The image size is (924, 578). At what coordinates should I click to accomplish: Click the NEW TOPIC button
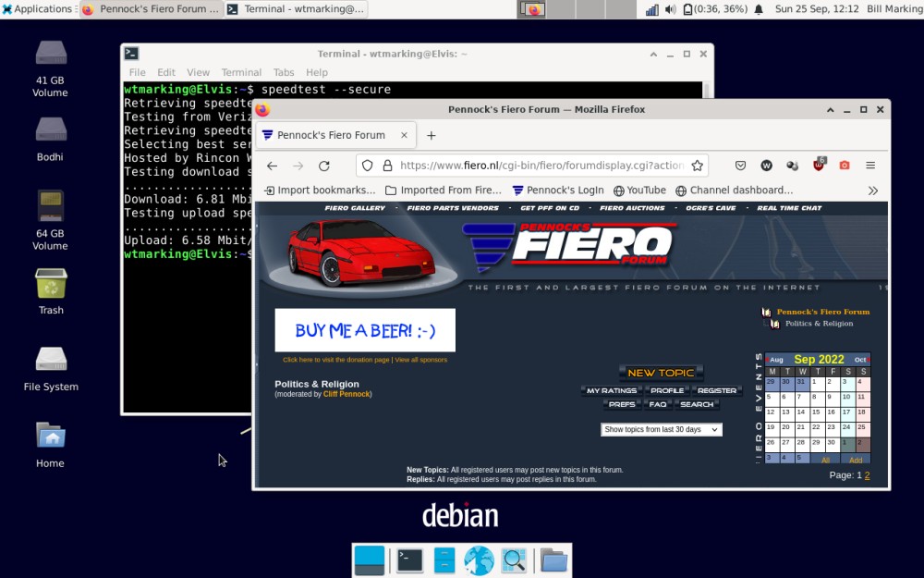(x=661, y=374)
